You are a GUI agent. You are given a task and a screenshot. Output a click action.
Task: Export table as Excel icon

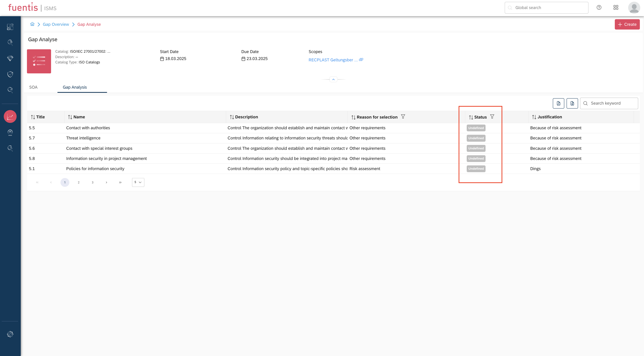572,103
